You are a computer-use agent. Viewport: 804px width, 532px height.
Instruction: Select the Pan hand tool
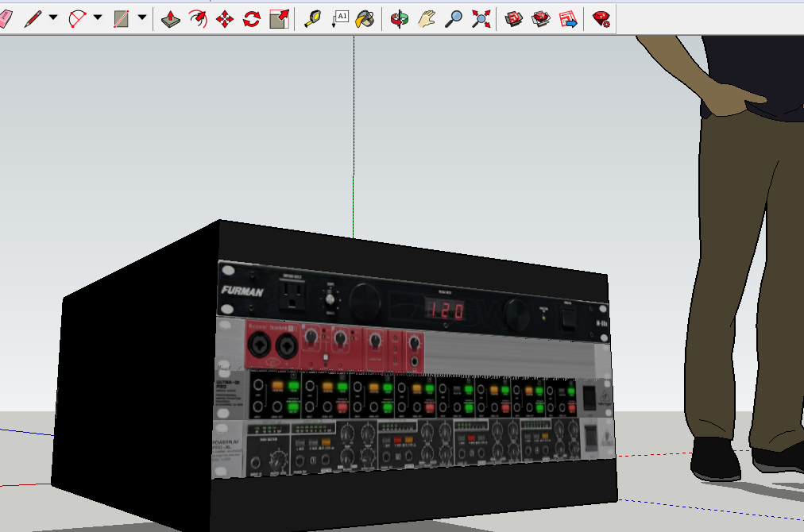pos(426,20)
